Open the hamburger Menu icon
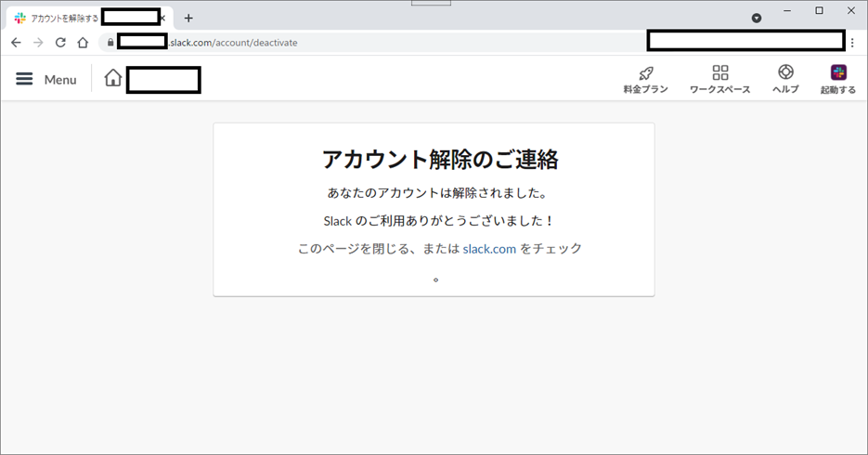868x455 pixels. [x=24, y=79]
